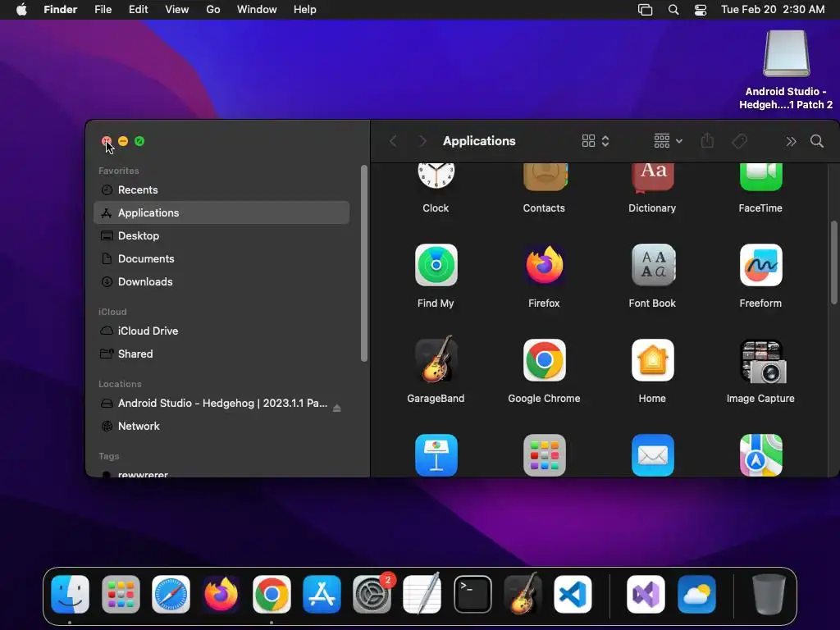Select the Font Book app icon
Viewport: 840px width, 630px height.
[x=652, y=265]
